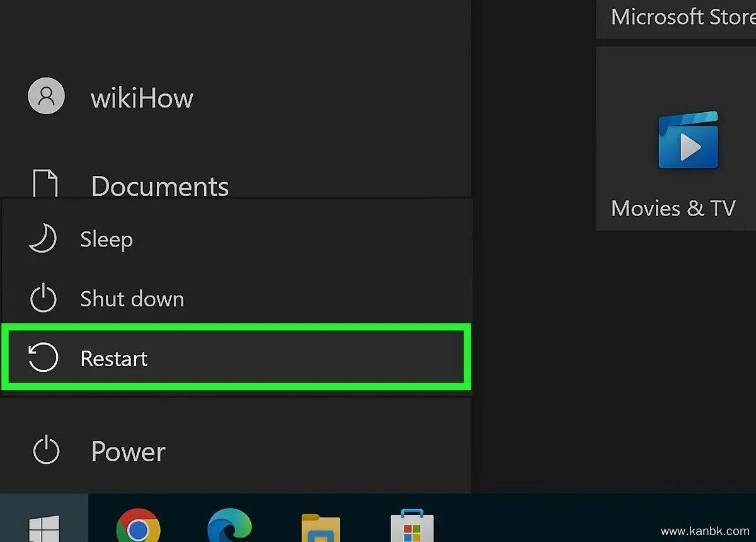The width and height of the screenshot is (756, 542).
Task: Choose the Shut down text option
Action: [x=132, y=299]
